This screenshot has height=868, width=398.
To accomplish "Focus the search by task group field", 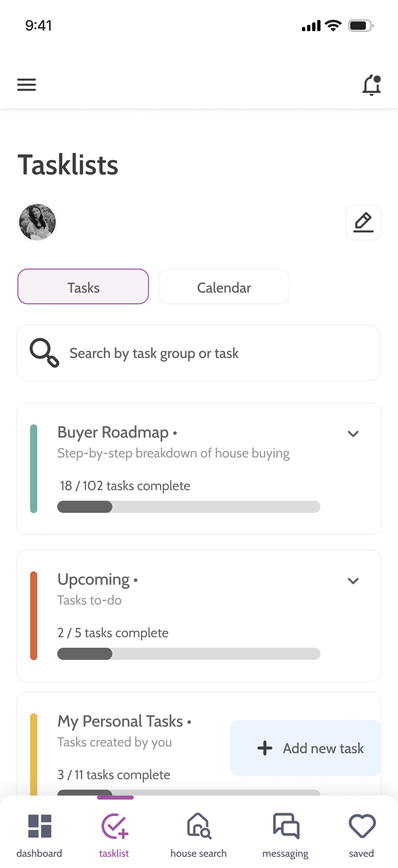I will pyautogui.click(x=199, y=353).
